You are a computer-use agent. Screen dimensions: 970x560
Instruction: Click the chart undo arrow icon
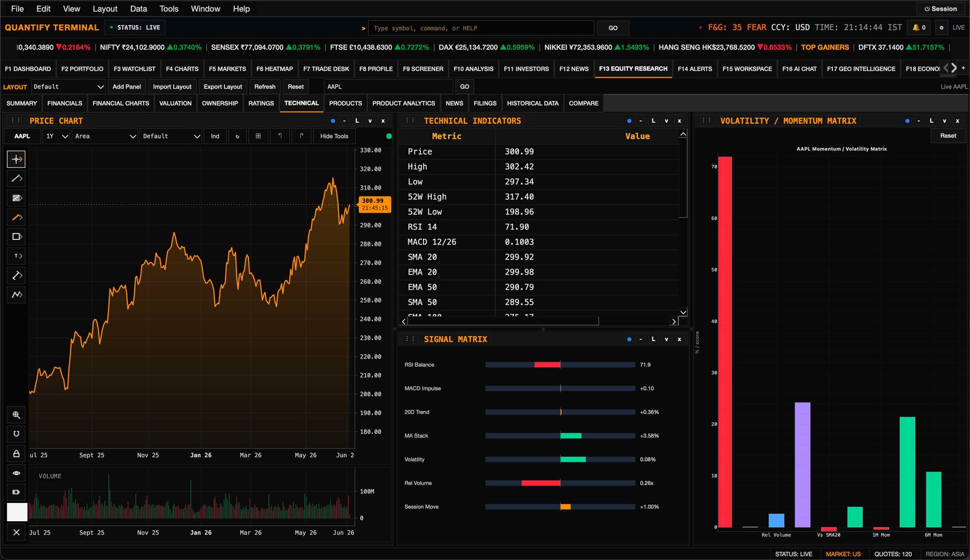[279, 136]
